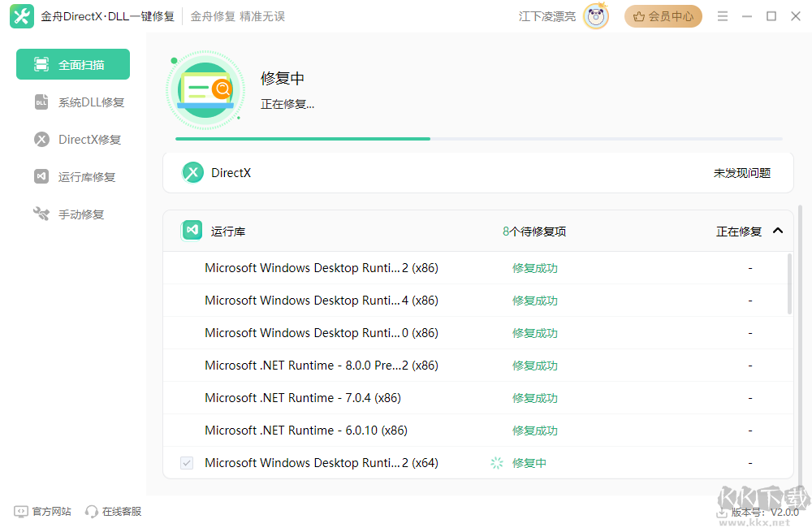
Task: Click the 官方网站 monitor icon
Action: pos(19,511)
